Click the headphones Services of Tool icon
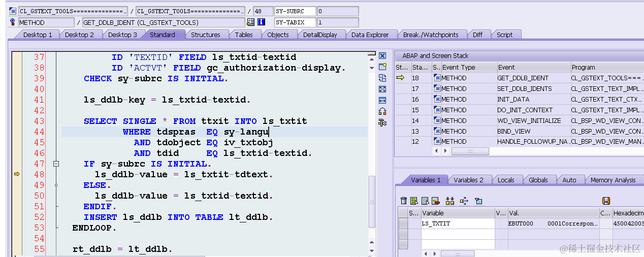Viewport: 644px width, 257px height. click(x=382, y=111)
